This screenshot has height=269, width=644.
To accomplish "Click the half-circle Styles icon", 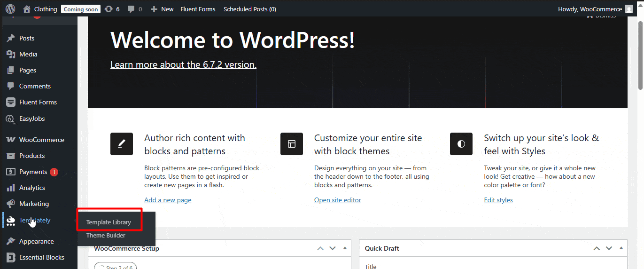I will click(x=461, y=144).
